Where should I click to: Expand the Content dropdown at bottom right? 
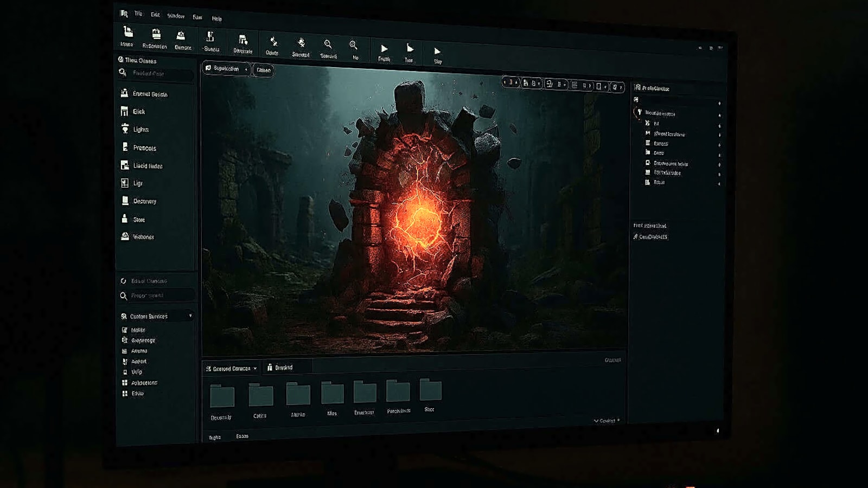(x=607, y=421)
